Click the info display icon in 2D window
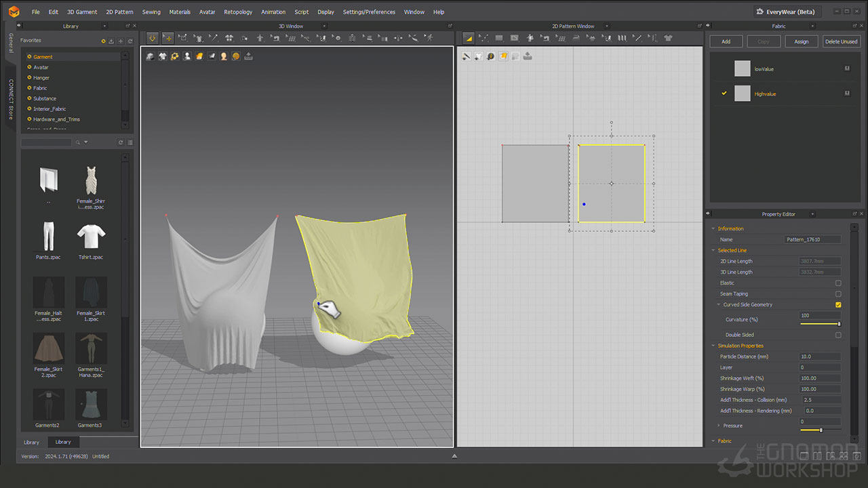Image resolution: width=868 pixels, height=488 pixels. point(491,56)
